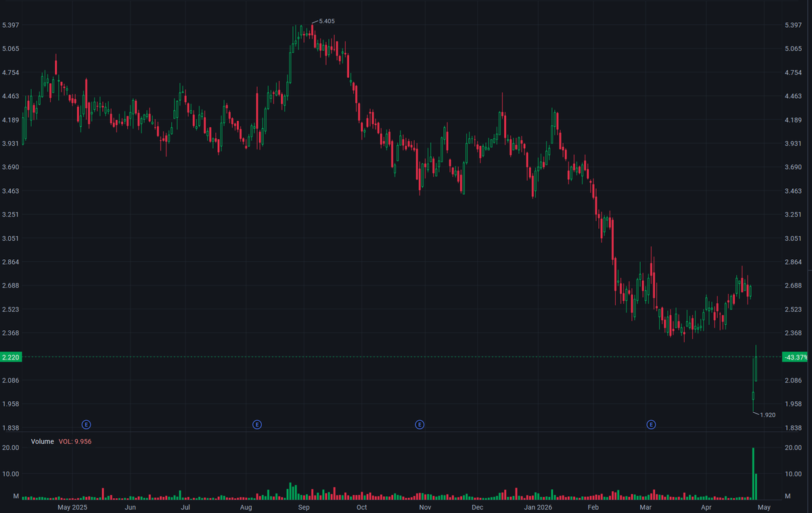
Task: Click 1.958 on the right price axis
Action: pyautogui.click(x=794, y=404)
